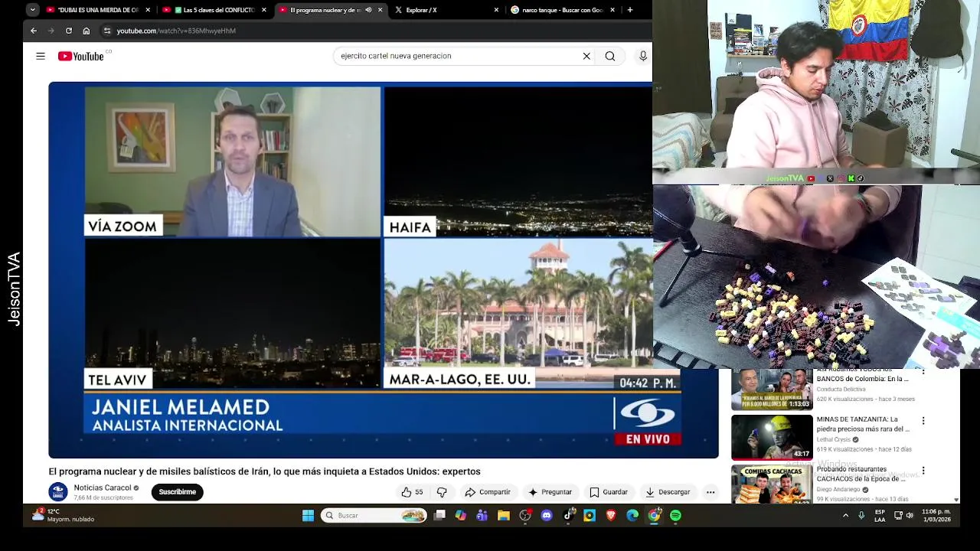980x551 pixels.
Task: Switch to 'Las 5 claves del CONFLICTO' tab
Action: 214,10
